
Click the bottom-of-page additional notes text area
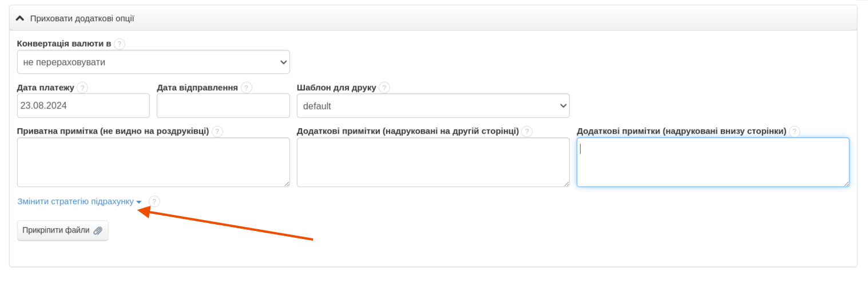[x=712, y=162]
